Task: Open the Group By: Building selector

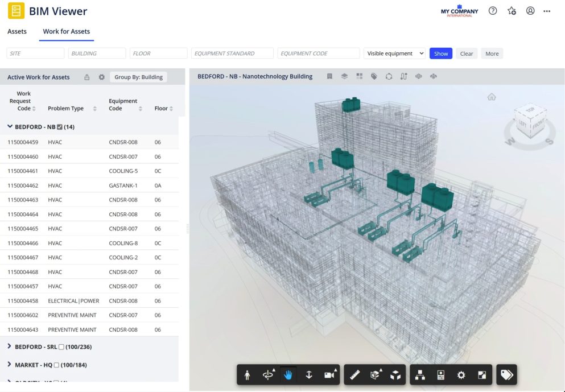Action: (x=138, y=77)
